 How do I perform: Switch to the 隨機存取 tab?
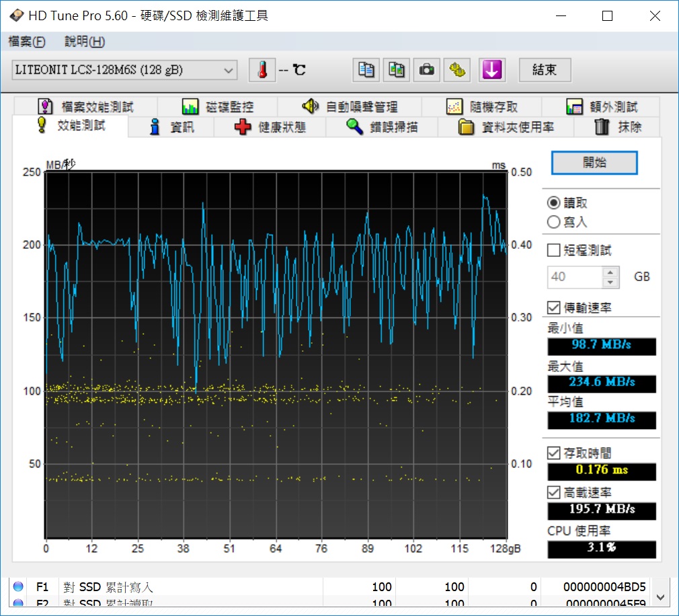tap(481, 106)
